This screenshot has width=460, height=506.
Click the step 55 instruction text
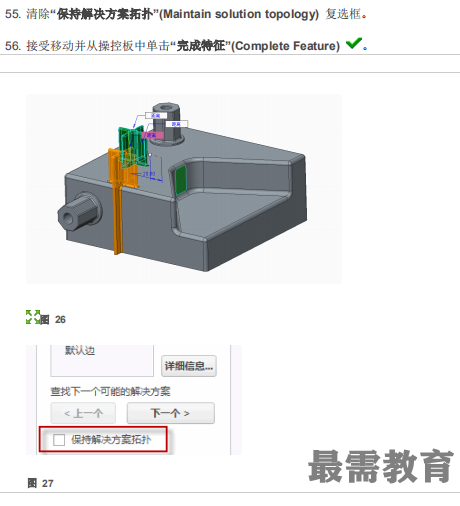[186, 14]
